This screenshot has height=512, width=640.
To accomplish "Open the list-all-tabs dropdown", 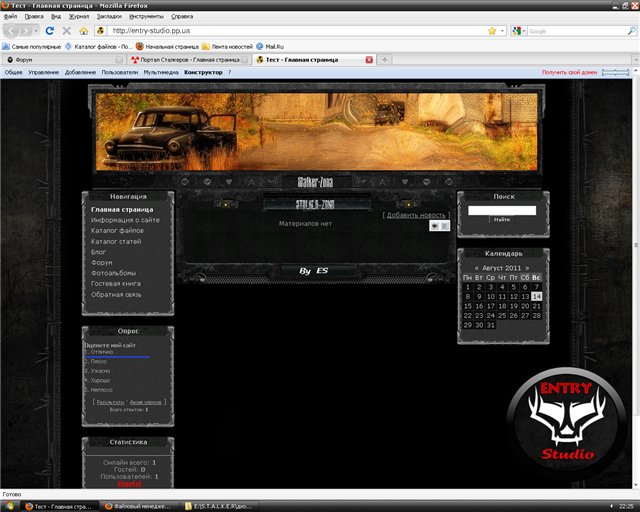I will coord(636,60).
